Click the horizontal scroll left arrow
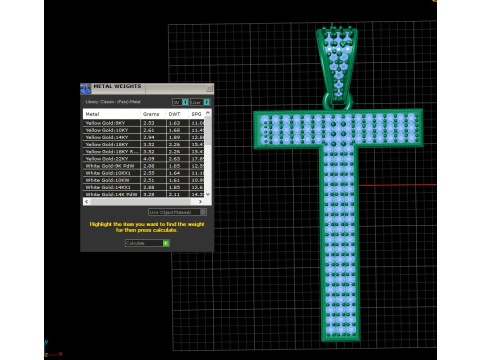This screenshot has width=480, height=360. (87, 202)
